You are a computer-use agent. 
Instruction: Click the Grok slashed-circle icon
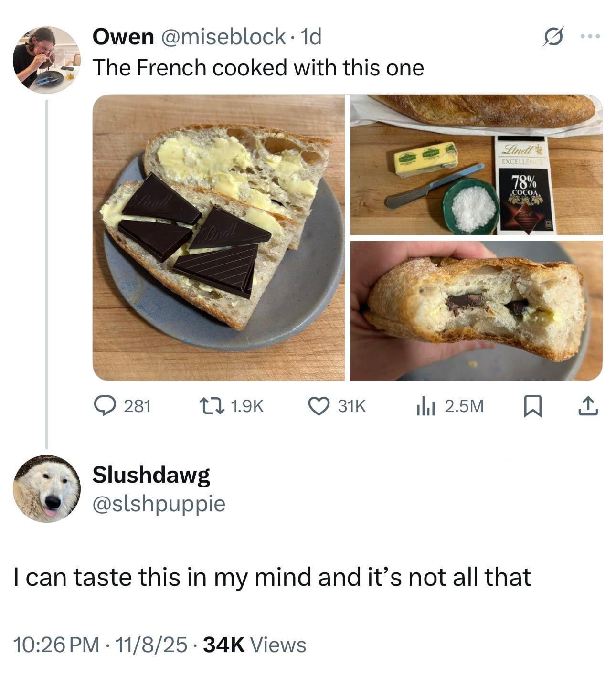(553, 37)
